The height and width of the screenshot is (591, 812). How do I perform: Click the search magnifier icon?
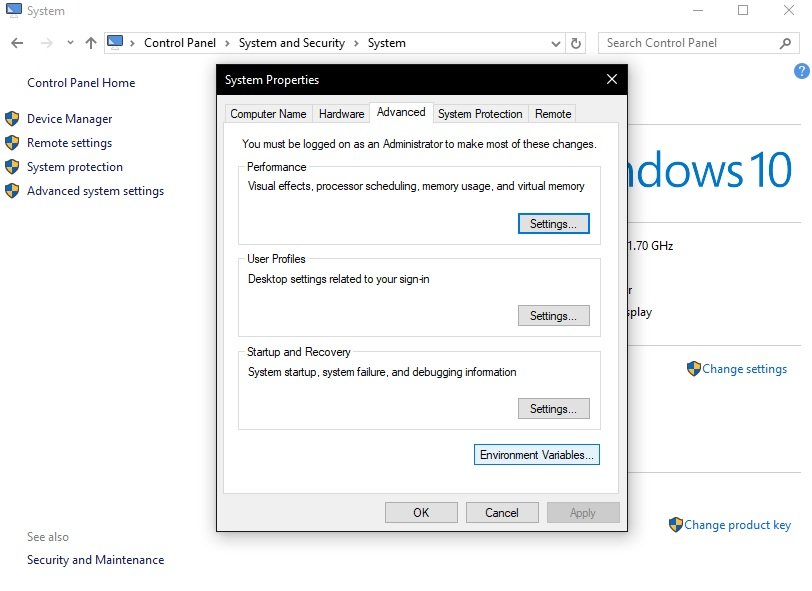click(785, 43)
